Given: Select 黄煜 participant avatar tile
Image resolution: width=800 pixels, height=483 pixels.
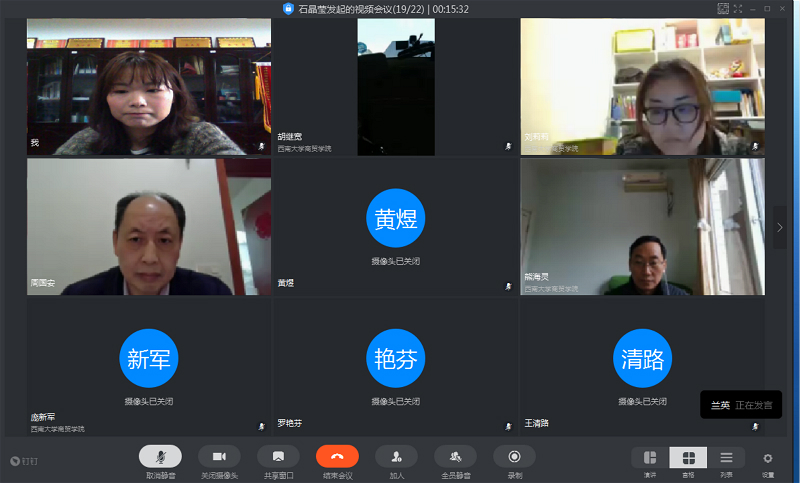Looking at the screenshot, I should coord(396,218).
